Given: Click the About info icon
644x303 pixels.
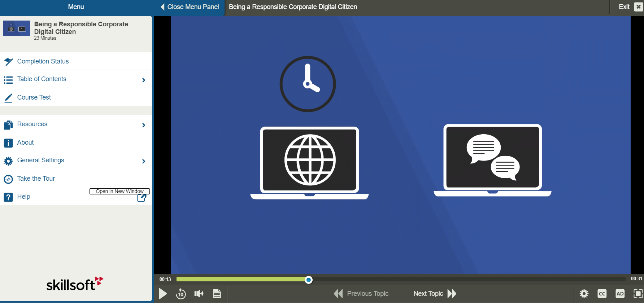Looking at the screenshot, I should (8, 143).
